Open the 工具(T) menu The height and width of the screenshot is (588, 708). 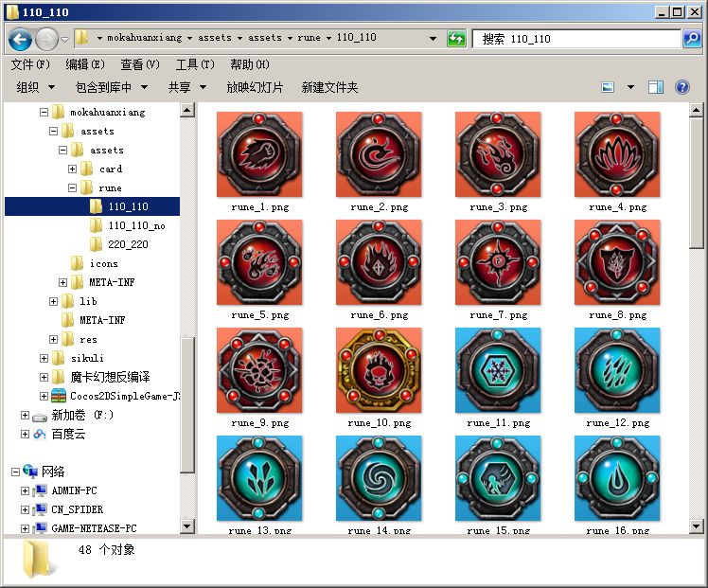[x=195, y=64]
